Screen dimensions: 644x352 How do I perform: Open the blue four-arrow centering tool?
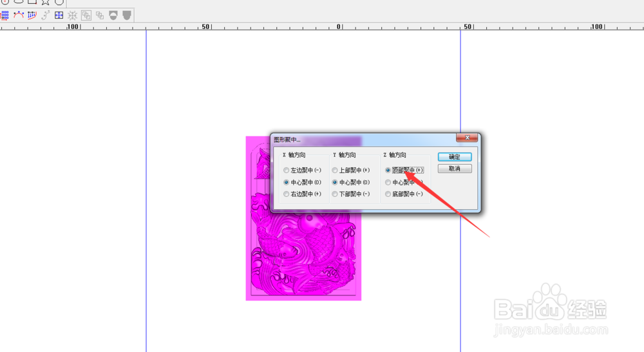tap(59, 15)
